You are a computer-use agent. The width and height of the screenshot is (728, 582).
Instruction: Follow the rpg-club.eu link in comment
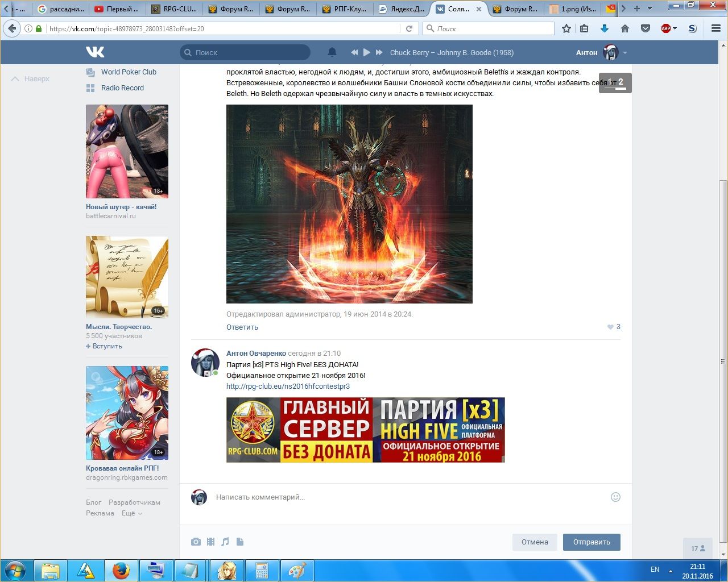coord(288,386)
